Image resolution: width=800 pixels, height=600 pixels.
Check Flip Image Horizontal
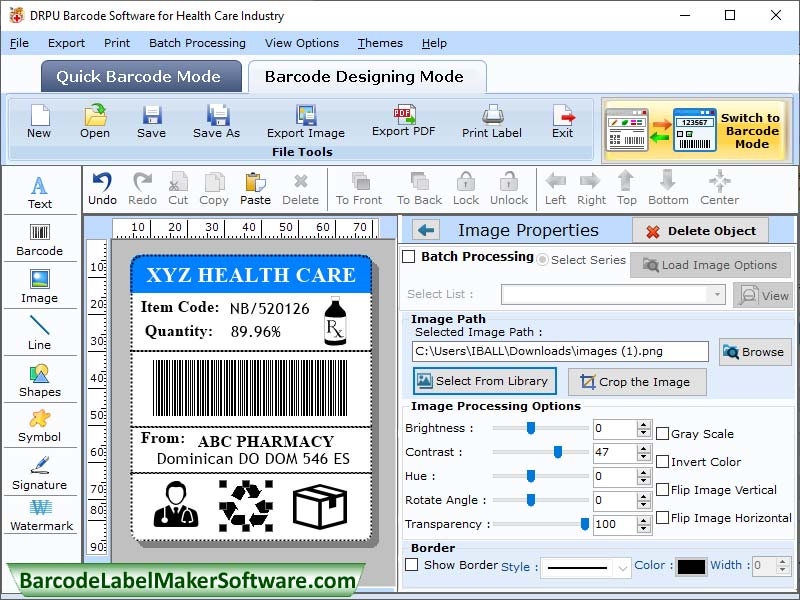(x=662, y=518)
